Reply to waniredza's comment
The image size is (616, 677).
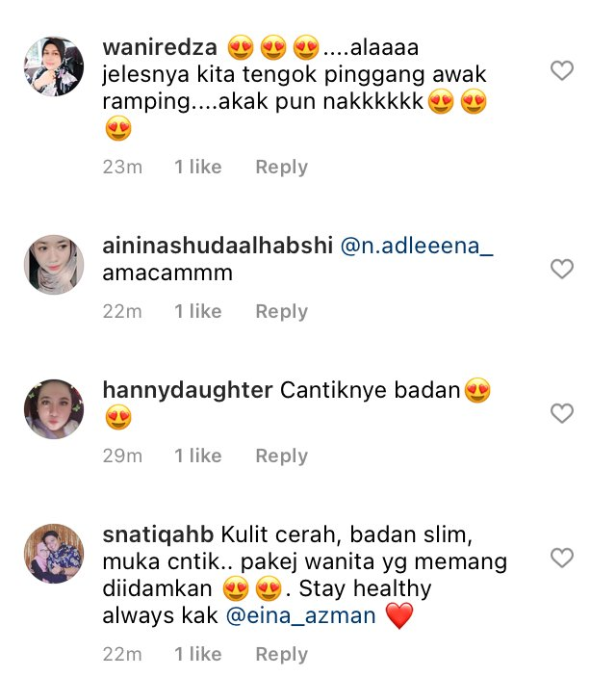281,168
